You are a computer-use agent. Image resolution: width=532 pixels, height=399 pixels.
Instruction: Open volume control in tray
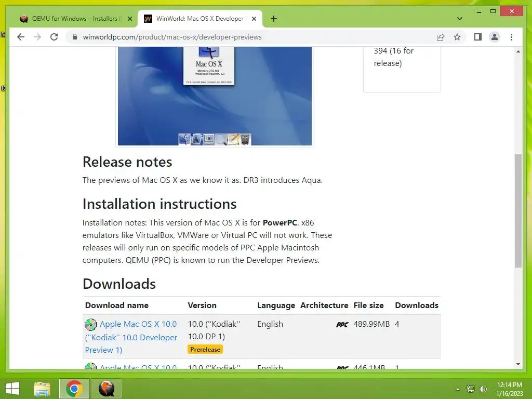point(483,389)
